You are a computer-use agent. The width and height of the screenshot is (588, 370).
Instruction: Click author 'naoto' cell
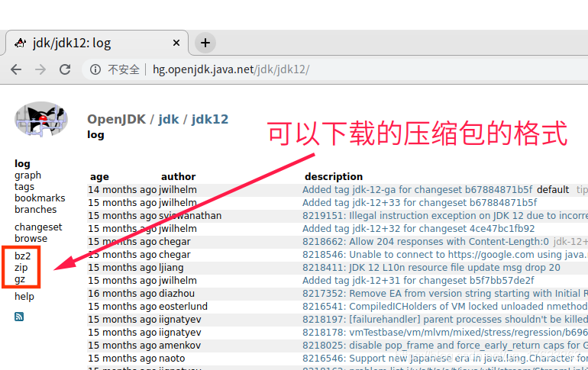click(x=172, y=359)
